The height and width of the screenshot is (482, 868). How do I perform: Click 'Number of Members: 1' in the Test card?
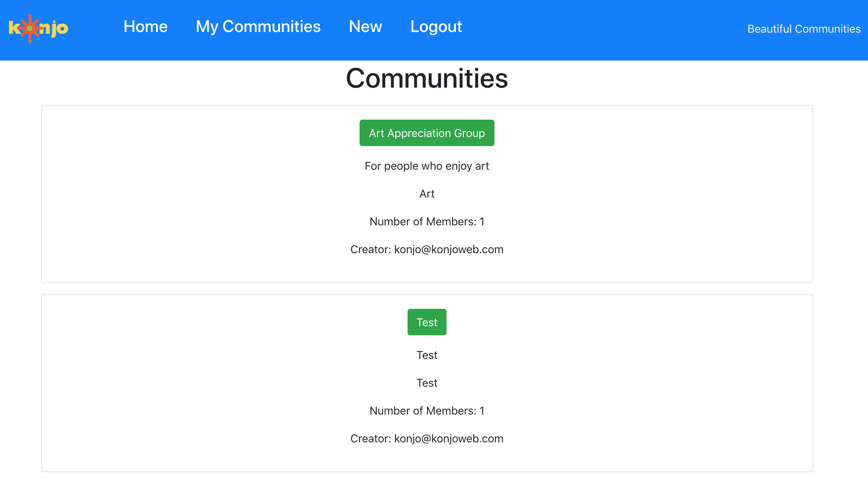tap(427, 410)
